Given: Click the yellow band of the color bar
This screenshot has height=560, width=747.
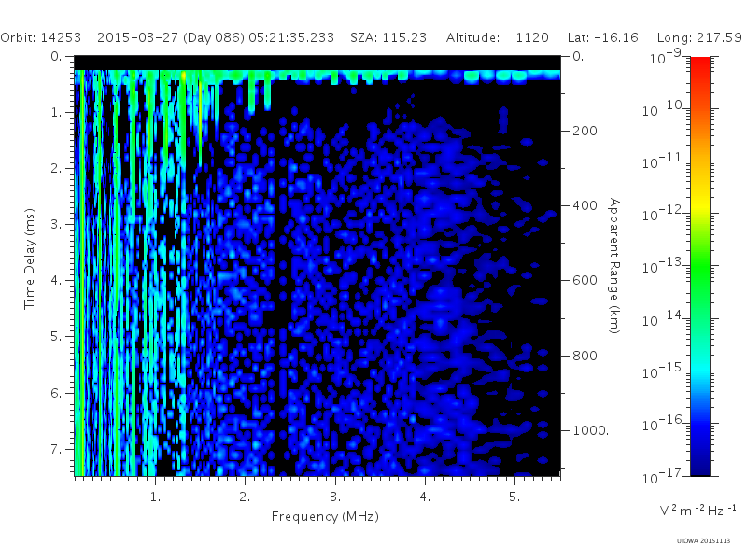Looking at the screenshot, I should click(700, 204).
